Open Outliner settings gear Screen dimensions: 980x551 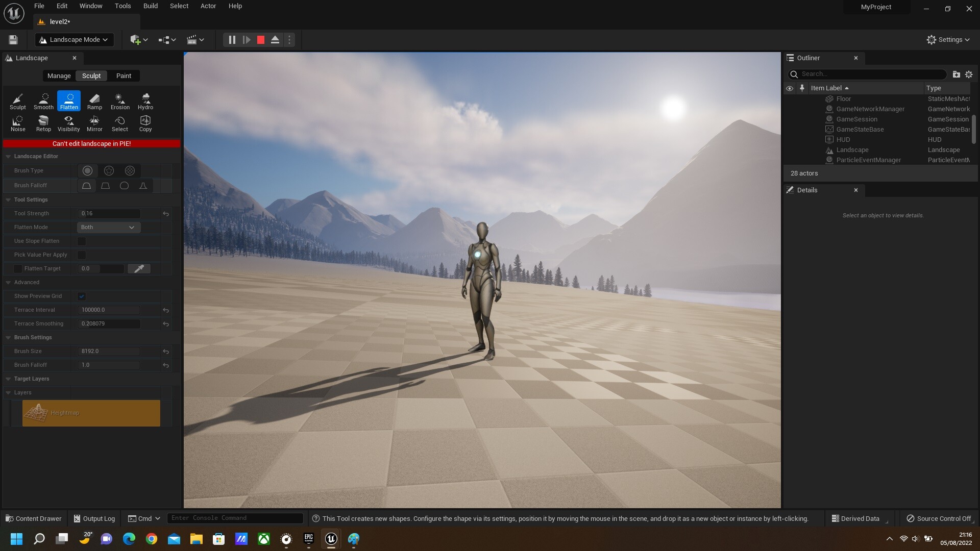click(x=969, y=74)
